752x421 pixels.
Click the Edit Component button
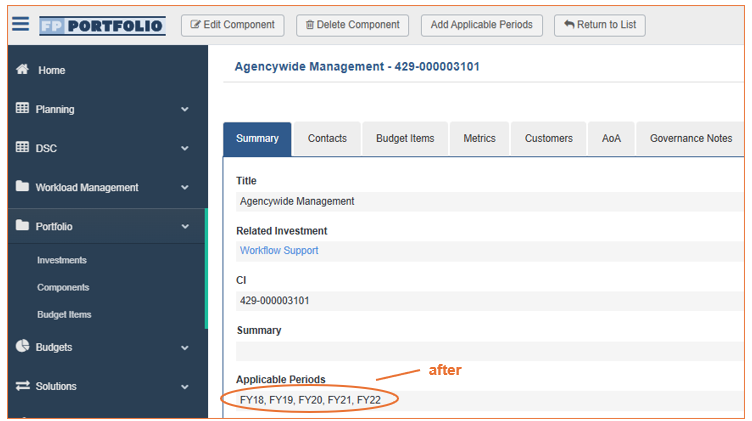click(233, 25)
